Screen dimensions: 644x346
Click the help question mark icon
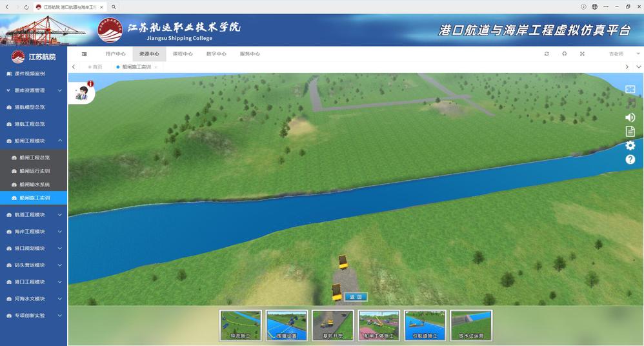pos(630,159)
